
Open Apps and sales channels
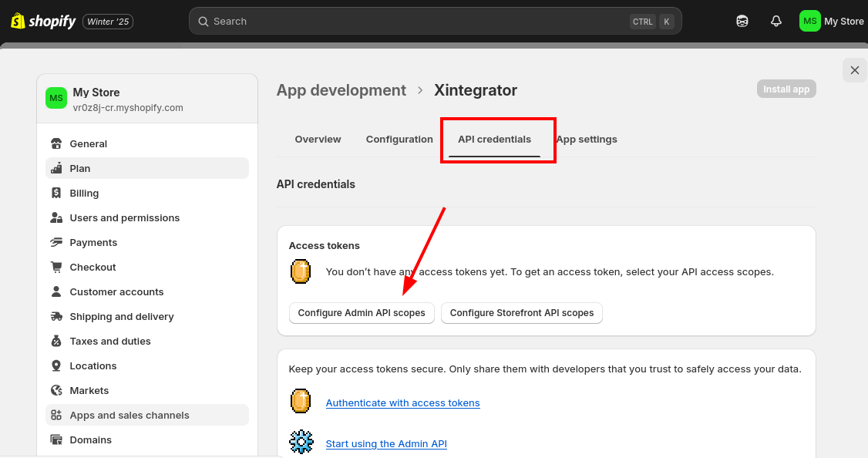point(147,415)
